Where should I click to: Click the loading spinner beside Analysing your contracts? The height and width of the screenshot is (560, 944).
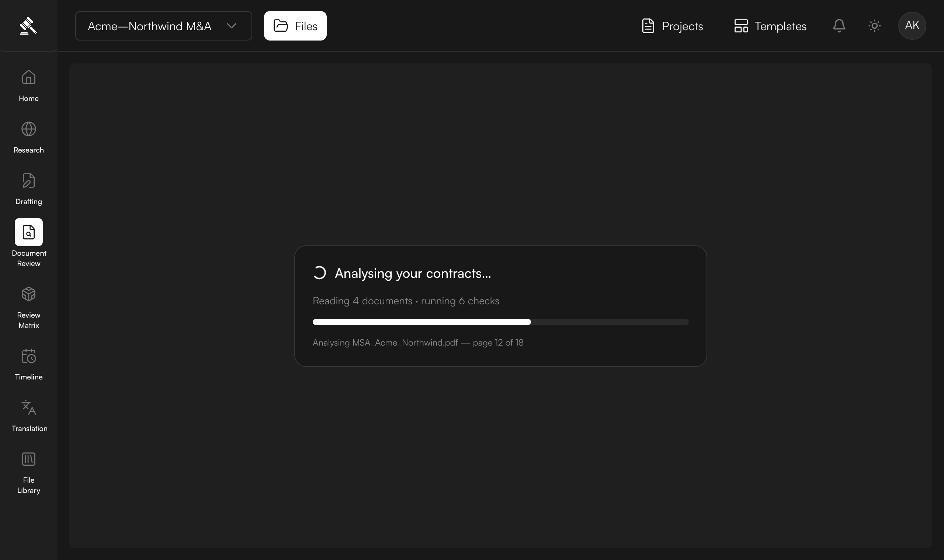[319, 273]
